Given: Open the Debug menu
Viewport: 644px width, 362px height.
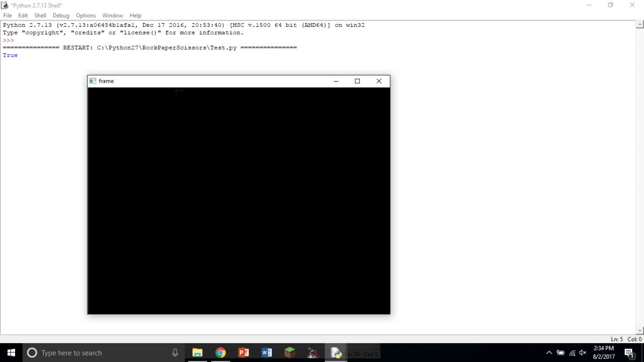Looking at the screenshot, I should 61,16.
